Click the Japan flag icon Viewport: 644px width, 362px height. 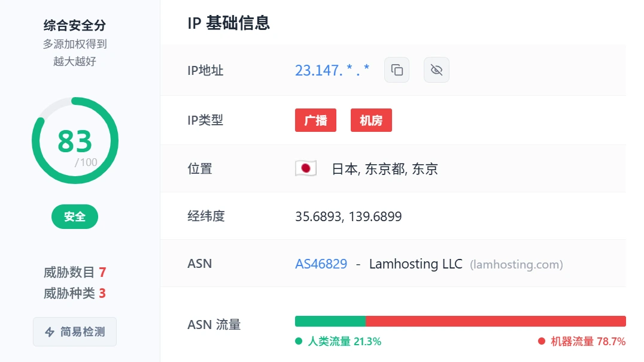[x=306, y=168]
